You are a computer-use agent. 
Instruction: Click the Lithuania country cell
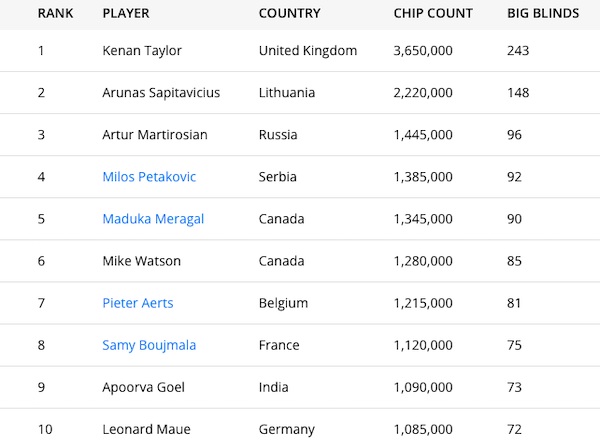coord(286,93)
